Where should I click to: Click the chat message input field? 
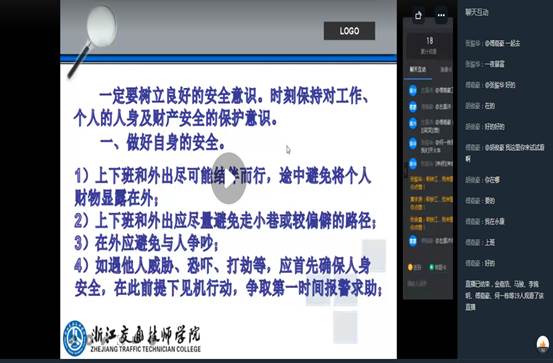pyautogui.click(x=428, y=284)
